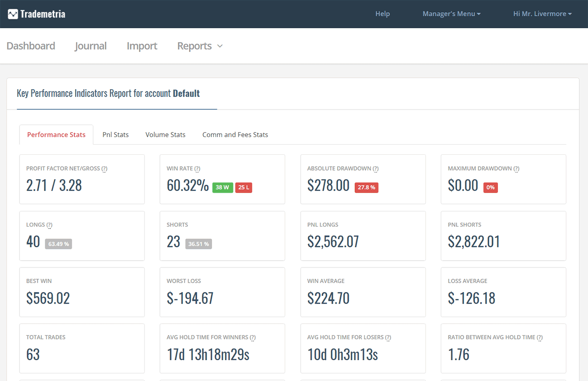The image size is (588, 381).
Task: Click the 23 shorts count value
Action: (x=174, y=242)
